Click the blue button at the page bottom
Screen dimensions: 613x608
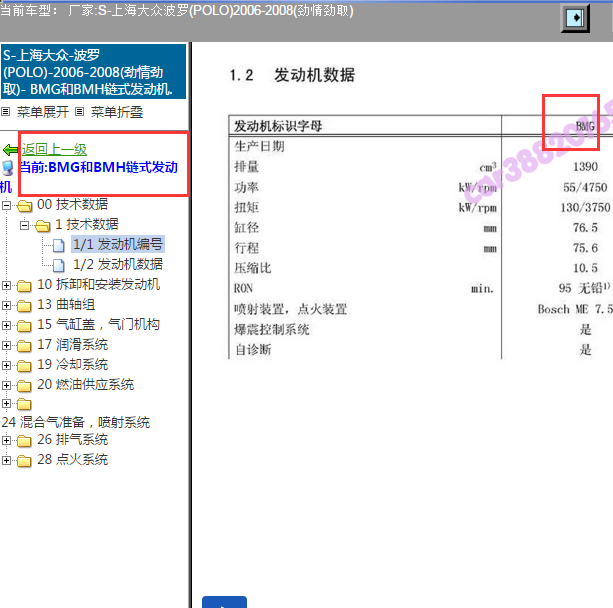click(x=224, y=602)
